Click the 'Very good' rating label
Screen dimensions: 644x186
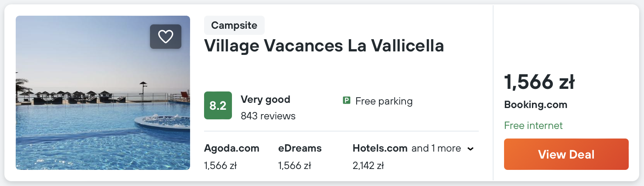tap(265, 99)
